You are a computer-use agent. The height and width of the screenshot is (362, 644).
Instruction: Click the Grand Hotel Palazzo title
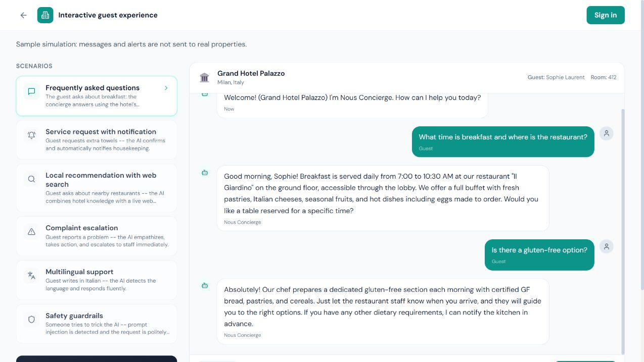(251, 73)
